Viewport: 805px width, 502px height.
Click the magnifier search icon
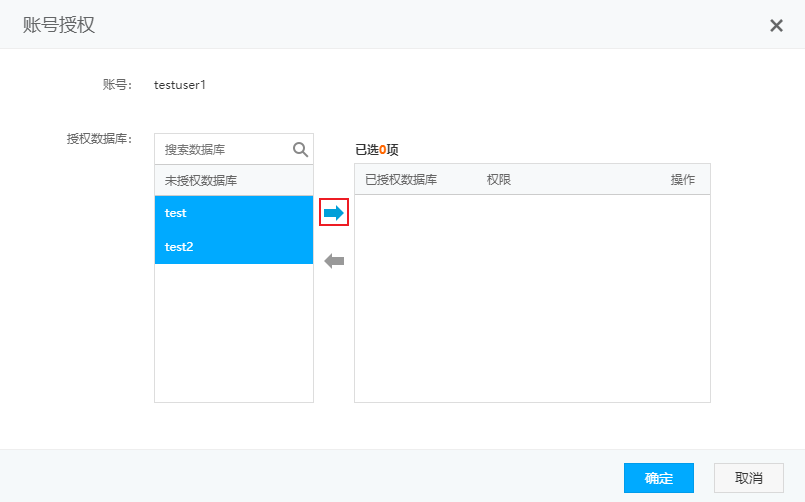point(300,149)
